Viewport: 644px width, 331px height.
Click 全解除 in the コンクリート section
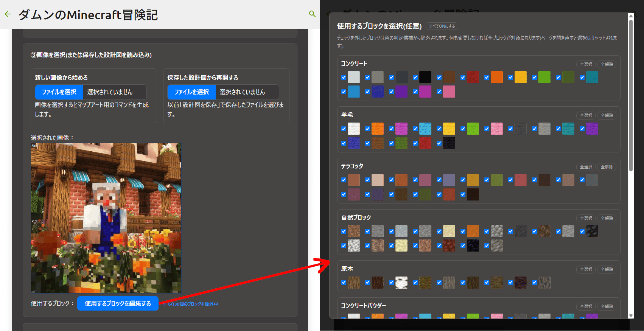click(607, 64)
